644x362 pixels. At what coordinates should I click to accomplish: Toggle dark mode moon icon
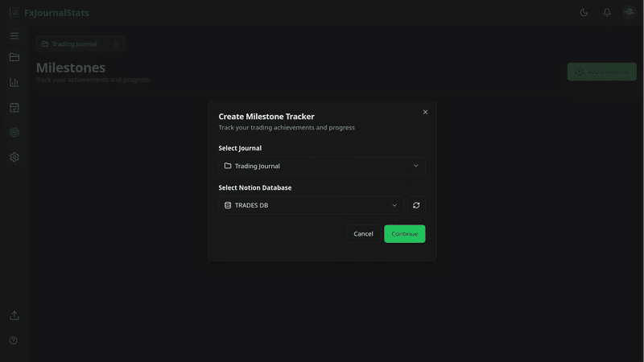(584, 13)
